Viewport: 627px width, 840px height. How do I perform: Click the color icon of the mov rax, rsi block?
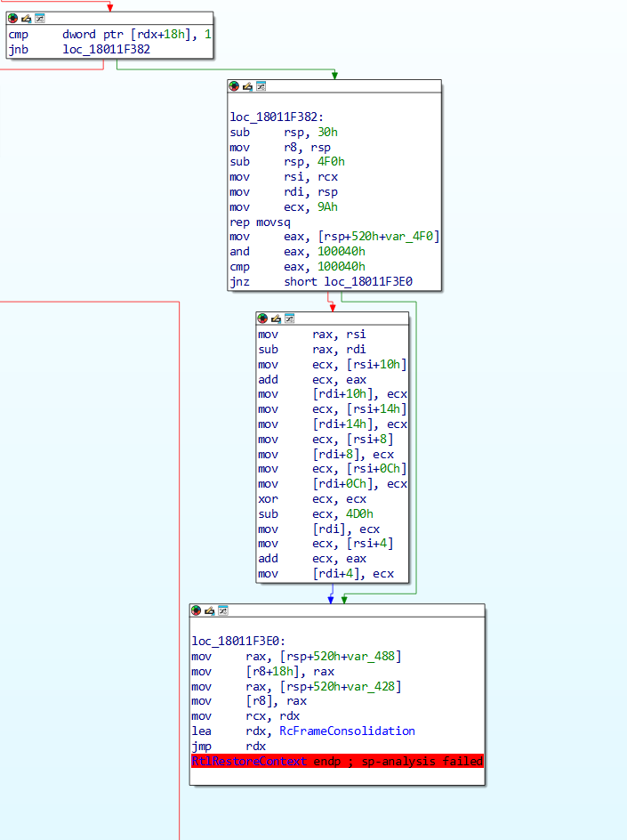262,319
